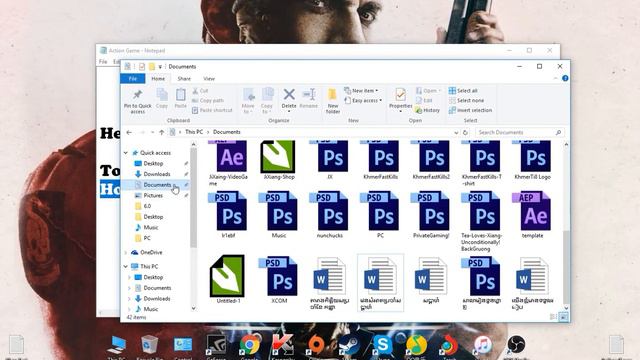Select the template AEP file
The height and width of the screenshot is (360, 640).
pos(532,215)
